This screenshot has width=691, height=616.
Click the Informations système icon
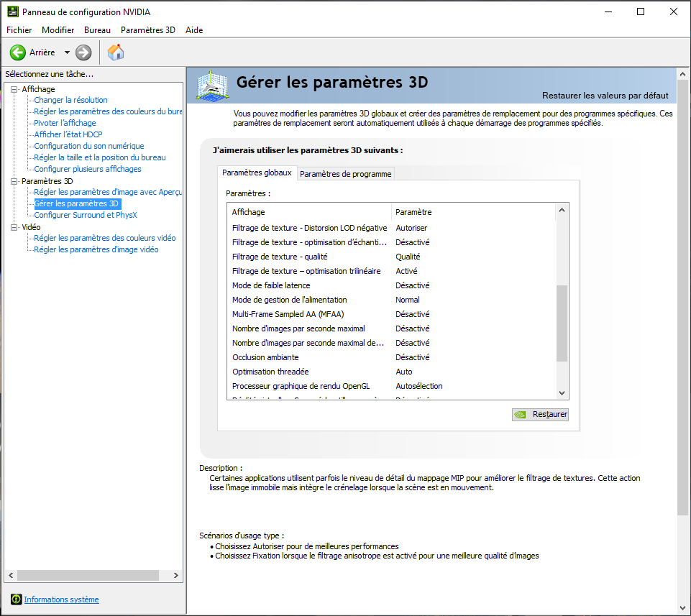[17, 599]
